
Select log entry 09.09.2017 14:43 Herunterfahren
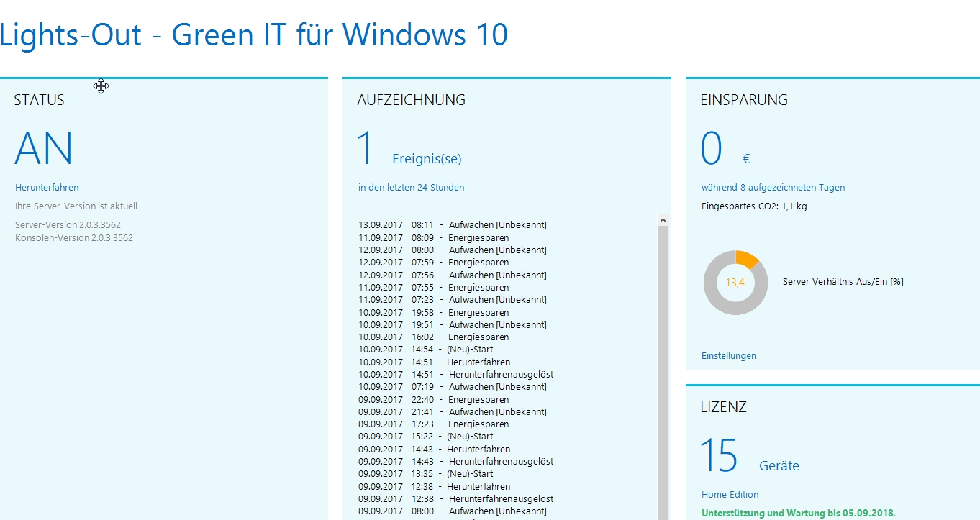435,450
